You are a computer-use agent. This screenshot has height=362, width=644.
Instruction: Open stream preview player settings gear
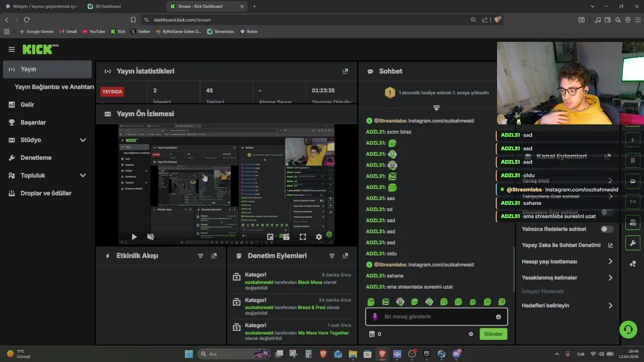(318, 236)
